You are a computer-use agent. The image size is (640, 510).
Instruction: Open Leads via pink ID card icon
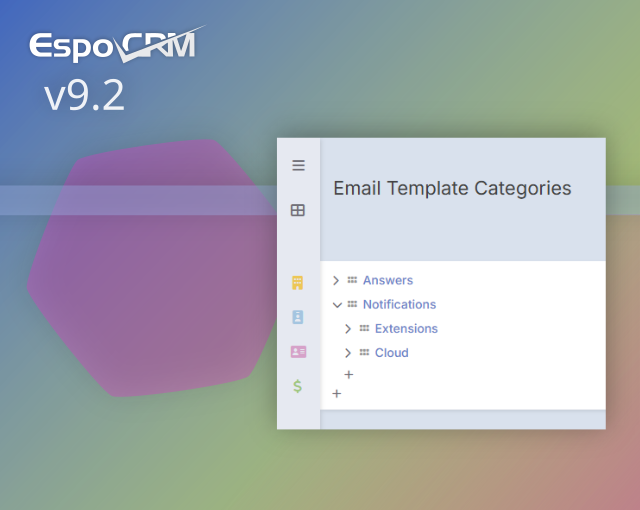298,351
